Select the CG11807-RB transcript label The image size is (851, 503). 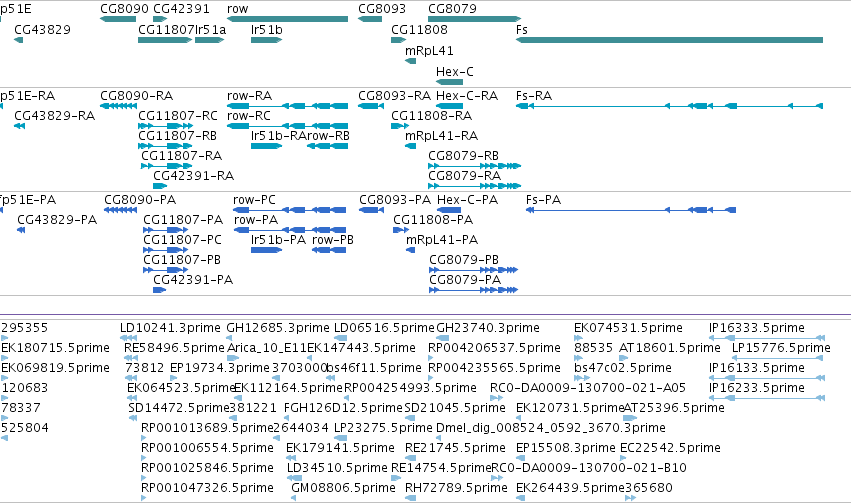tap(178, 136)
